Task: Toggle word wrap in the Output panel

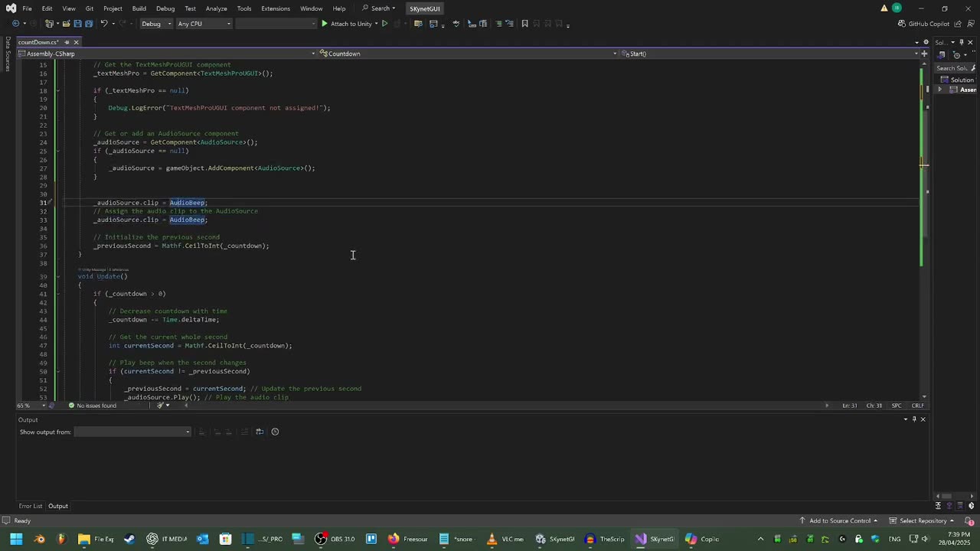Action: click(x=260, y=432)
